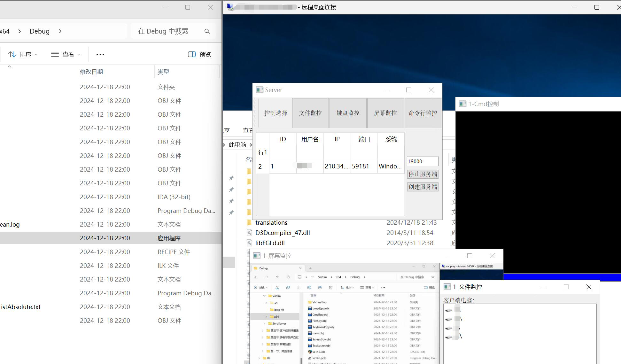Sort by the 类型 column header
Image resolution: width=621 pixels, height=364 pixels.
tap(163, 72)
